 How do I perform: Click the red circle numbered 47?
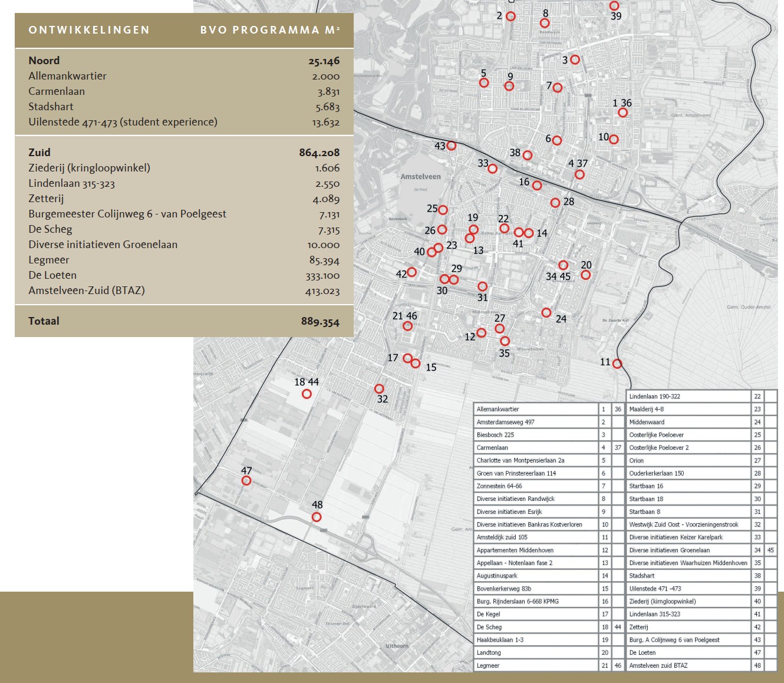pos(246,481)
